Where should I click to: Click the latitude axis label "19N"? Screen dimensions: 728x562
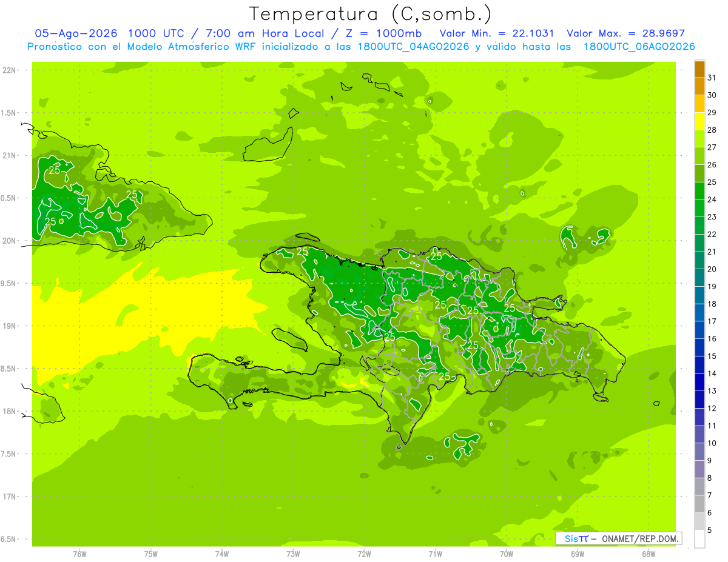click(9, 326)
